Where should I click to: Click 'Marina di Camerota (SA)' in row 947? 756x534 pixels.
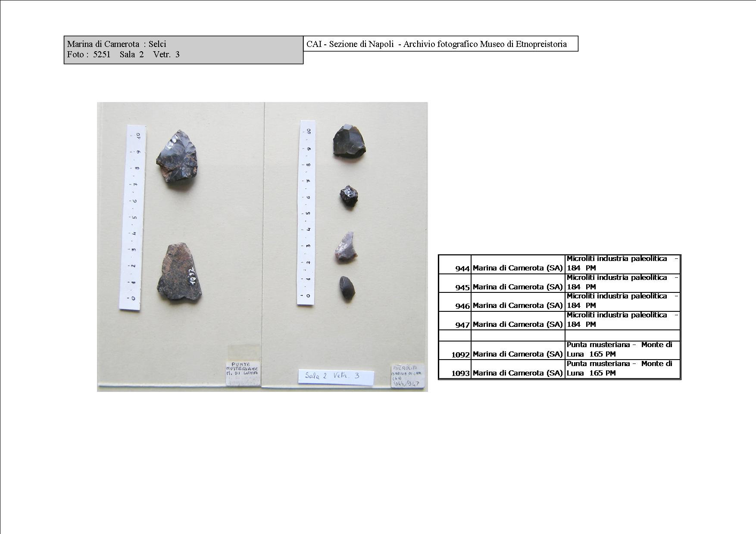coord(518,324)
